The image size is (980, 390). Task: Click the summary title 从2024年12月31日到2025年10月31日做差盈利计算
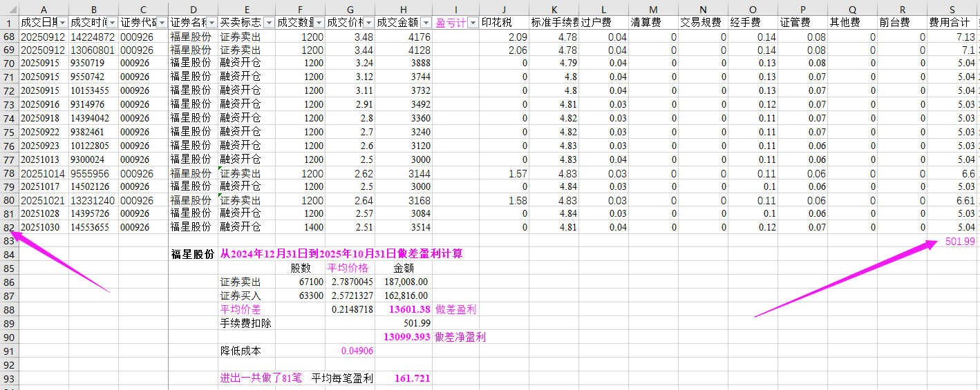341,254
